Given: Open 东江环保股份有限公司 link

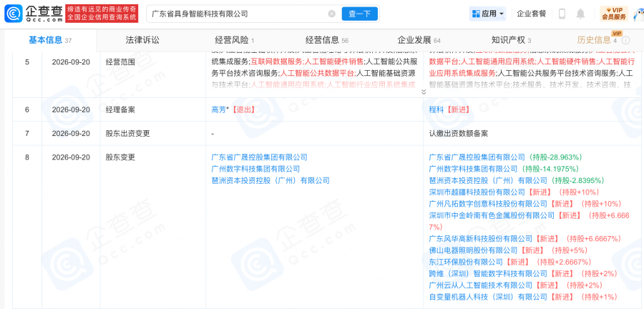Looking at the screenshot, I should click(466, 262).
